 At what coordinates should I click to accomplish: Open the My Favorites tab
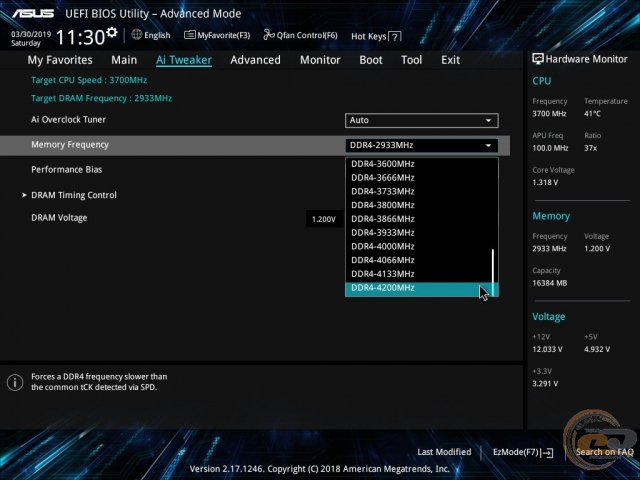pos(60,60)
